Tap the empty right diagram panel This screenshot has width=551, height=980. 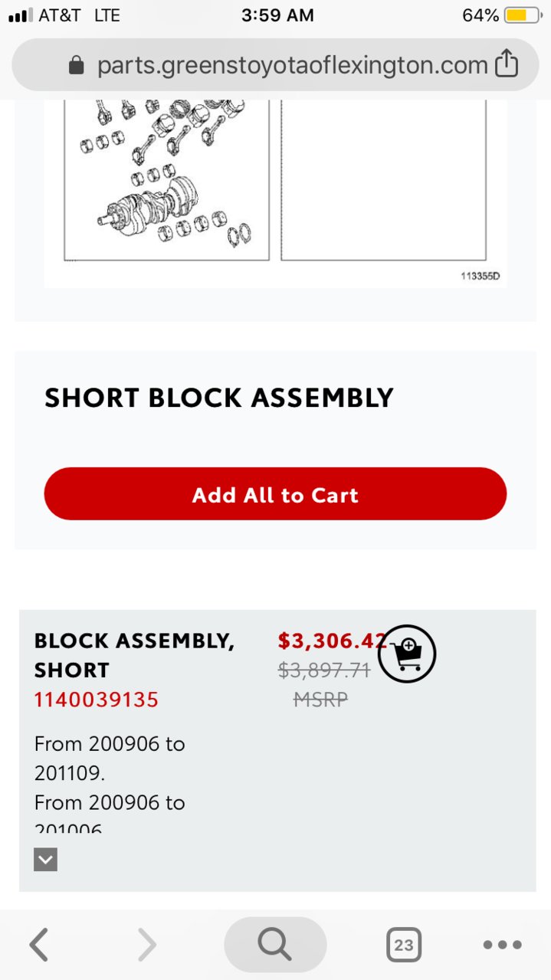click(x=383, y=179)
